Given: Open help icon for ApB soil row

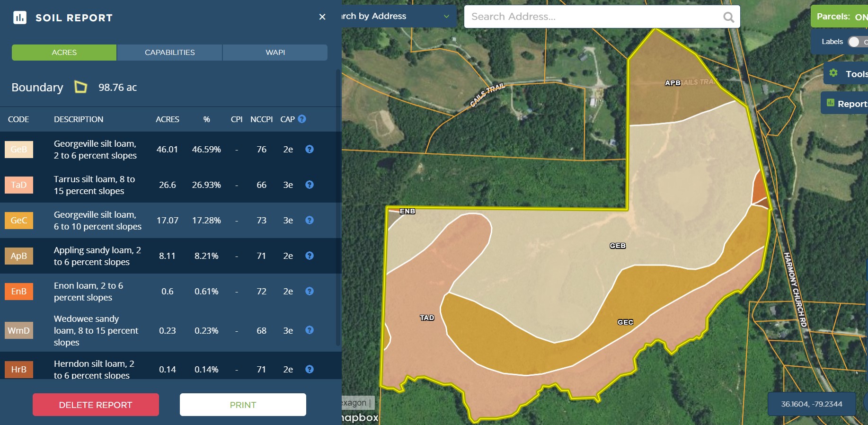Looking at the screenshot, I should [x=310, y=256].
